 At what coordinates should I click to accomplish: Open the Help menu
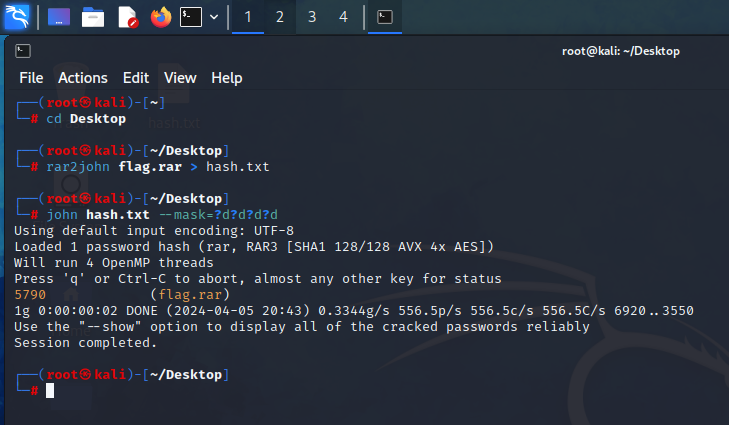tap(227, 78)
